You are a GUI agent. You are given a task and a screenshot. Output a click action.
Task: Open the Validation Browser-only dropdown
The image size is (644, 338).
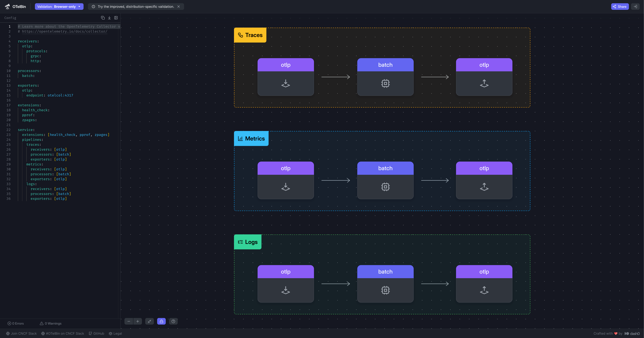point(59,6)
